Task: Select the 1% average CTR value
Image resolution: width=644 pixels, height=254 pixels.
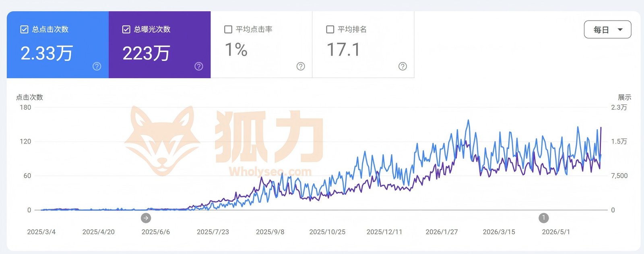Action: click(x=236, y=50)
